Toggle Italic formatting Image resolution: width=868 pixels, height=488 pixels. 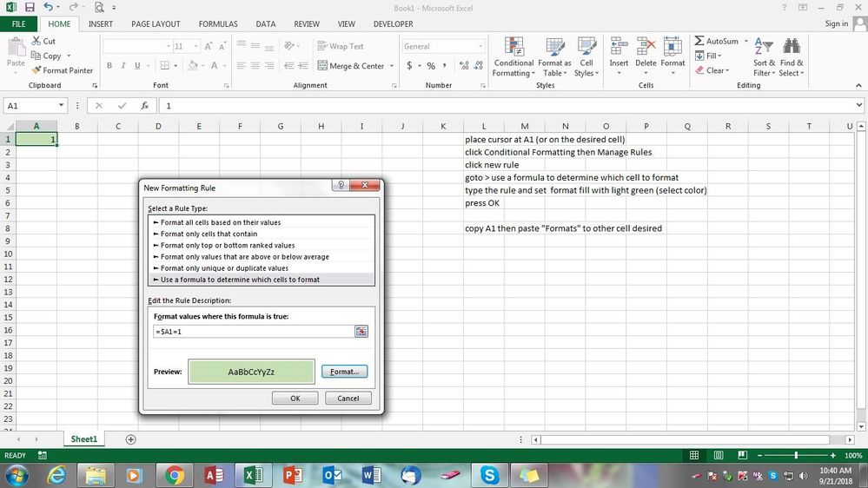pos(123,66)
